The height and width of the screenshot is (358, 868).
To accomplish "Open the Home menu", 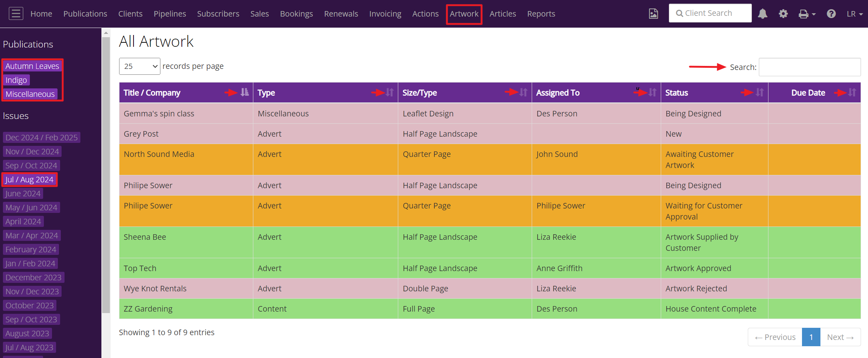I will tap(41, 14).
